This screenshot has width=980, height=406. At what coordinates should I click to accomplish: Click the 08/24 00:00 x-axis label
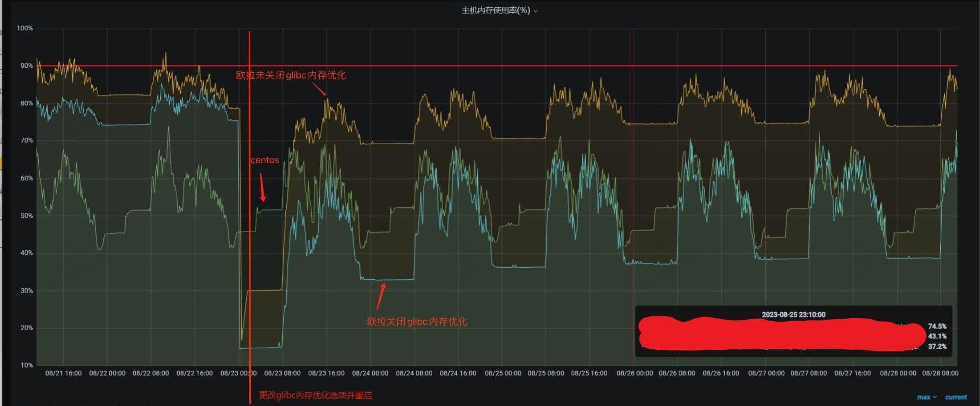(x=370, y=373)
